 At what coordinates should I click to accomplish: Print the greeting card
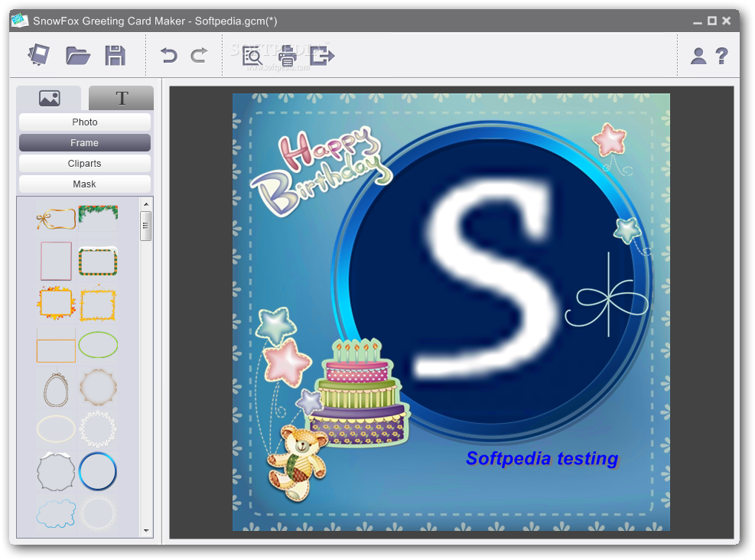(x=288, y=56)
